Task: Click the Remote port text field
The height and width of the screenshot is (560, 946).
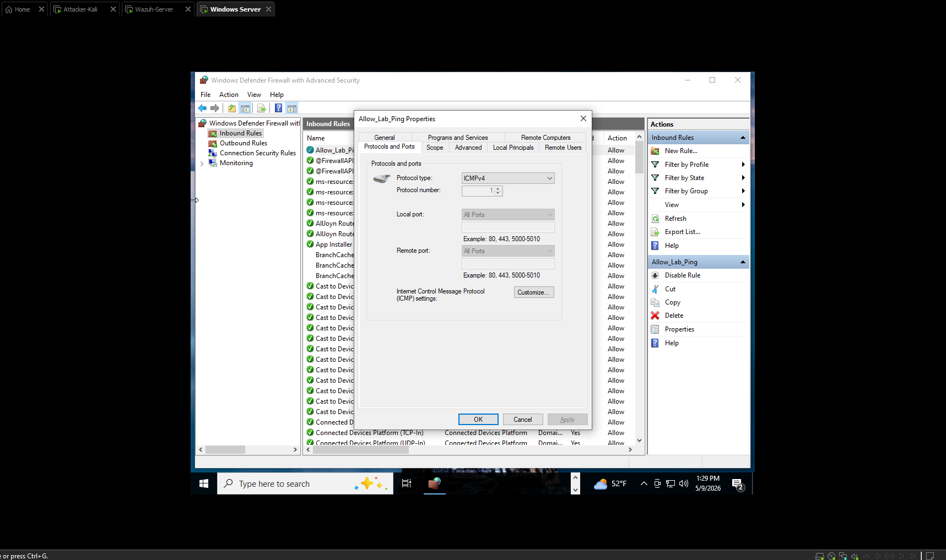Action: (508, 264)
